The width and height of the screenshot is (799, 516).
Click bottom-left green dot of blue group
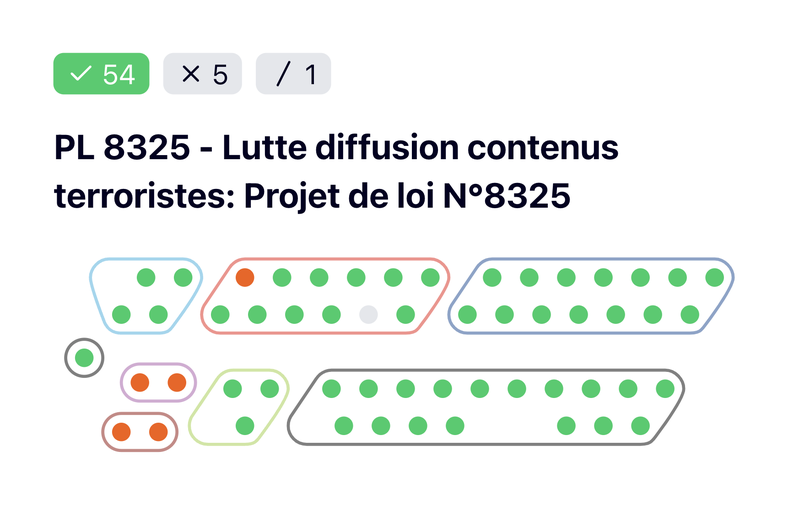point(467,314)
